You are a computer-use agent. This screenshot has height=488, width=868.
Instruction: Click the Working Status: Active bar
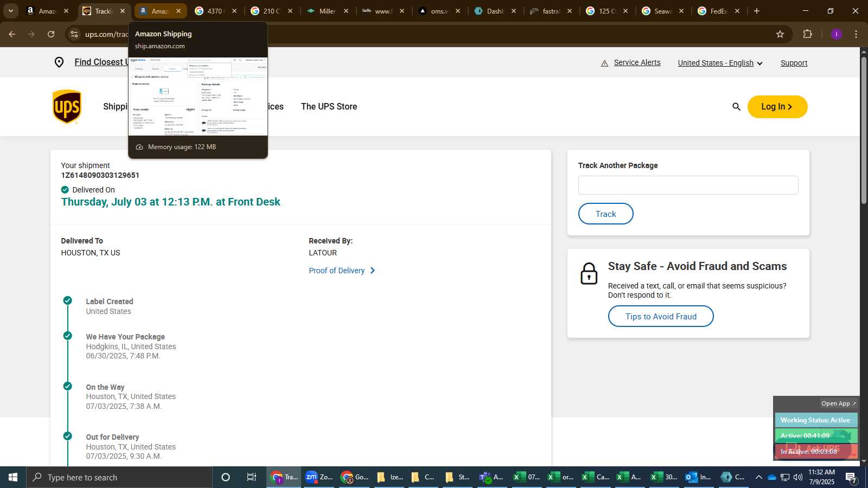click(x=815, y=420)
